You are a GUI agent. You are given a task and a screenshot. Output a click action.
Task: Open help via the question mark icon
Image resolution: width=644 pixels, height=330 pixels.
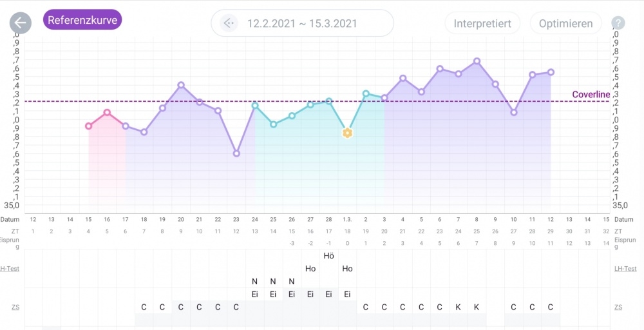coord(618,24)
